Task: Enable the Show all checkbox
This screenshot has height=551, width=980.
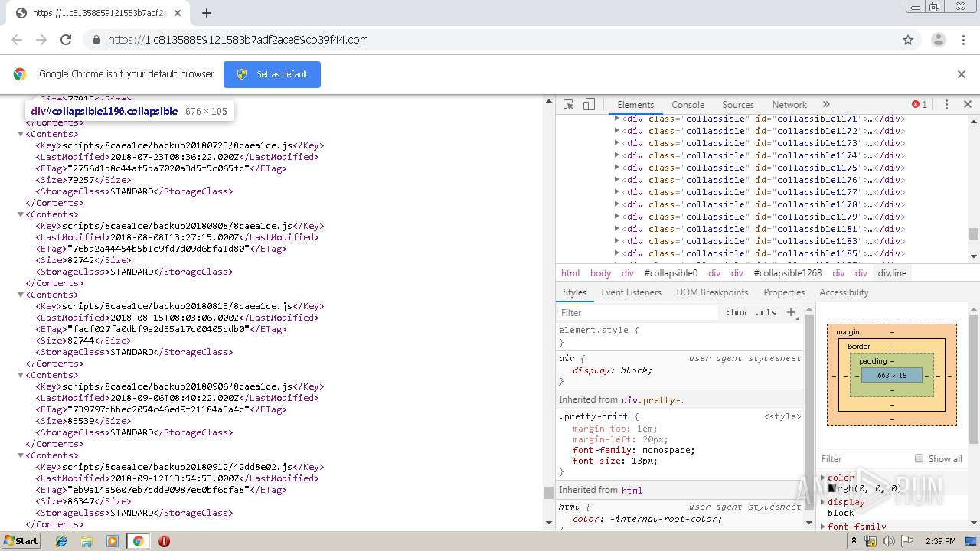Action: (919, 458)
